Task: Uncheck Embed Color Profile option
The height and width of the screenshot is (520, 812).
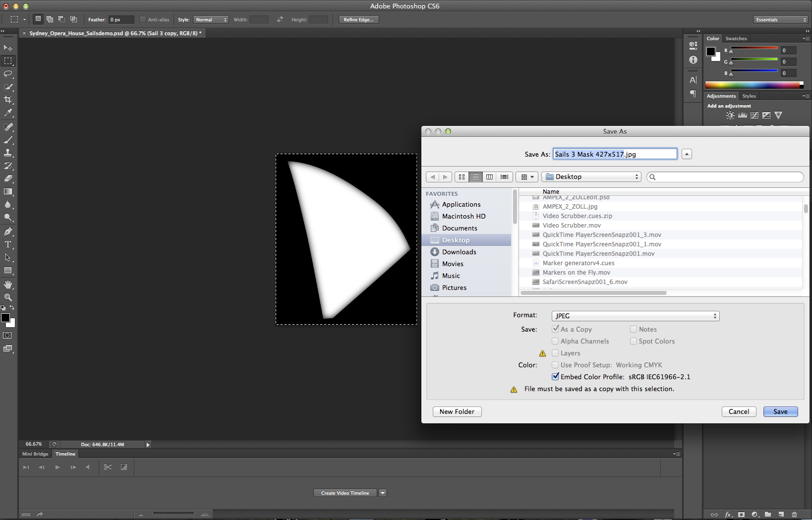Action: [x=555, y=377]
